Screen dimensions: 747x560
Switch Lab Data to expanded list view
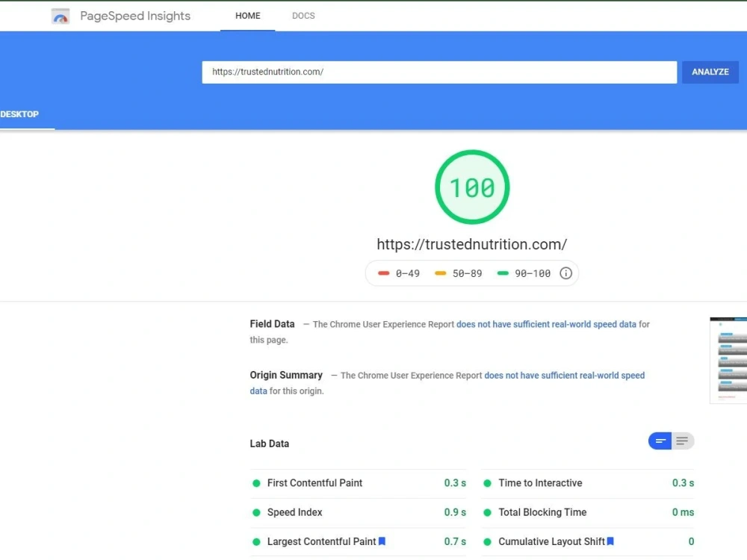683,441
